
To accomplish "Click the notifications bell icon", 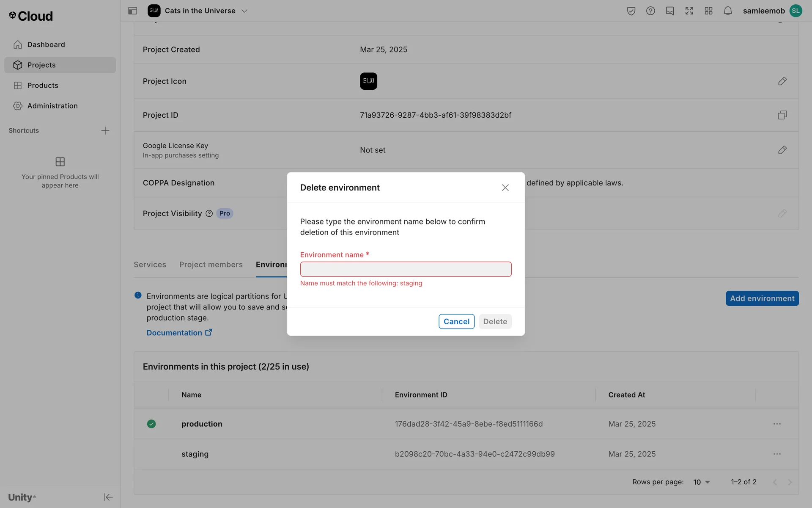I will coord(727,11).
